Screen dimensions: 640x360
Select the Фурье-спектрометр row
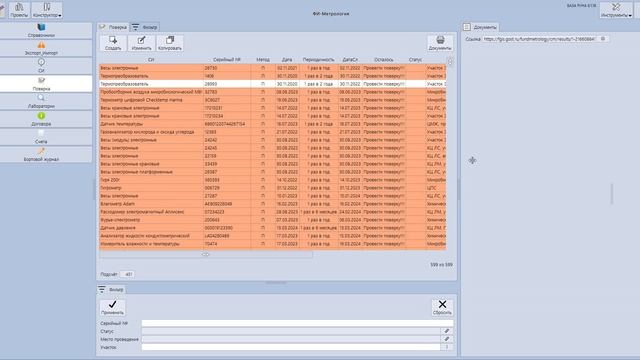[273, 220]
